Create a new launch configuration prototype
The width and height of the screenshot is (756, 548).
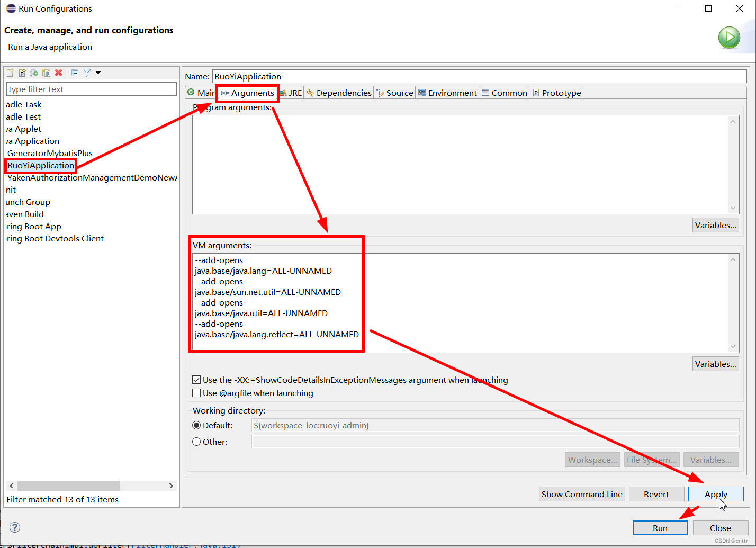tap(22, 73)
